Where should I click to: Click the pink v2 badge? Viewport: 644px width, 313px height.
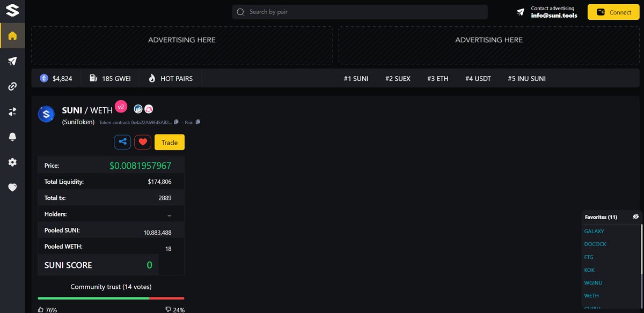coord(121,107)
